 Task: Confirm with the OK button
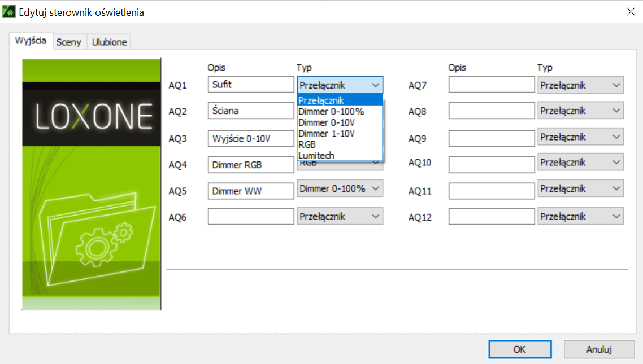click(x=520, y=349)
